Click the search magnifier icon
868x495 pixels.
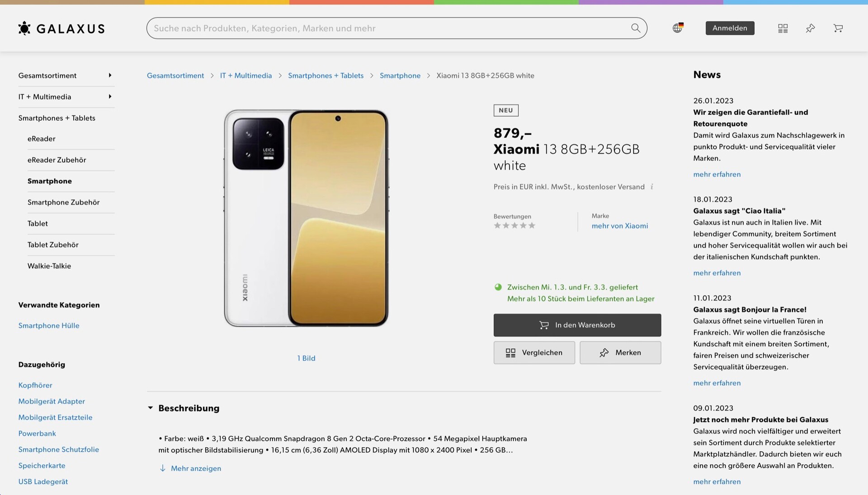tap(636, 28)
